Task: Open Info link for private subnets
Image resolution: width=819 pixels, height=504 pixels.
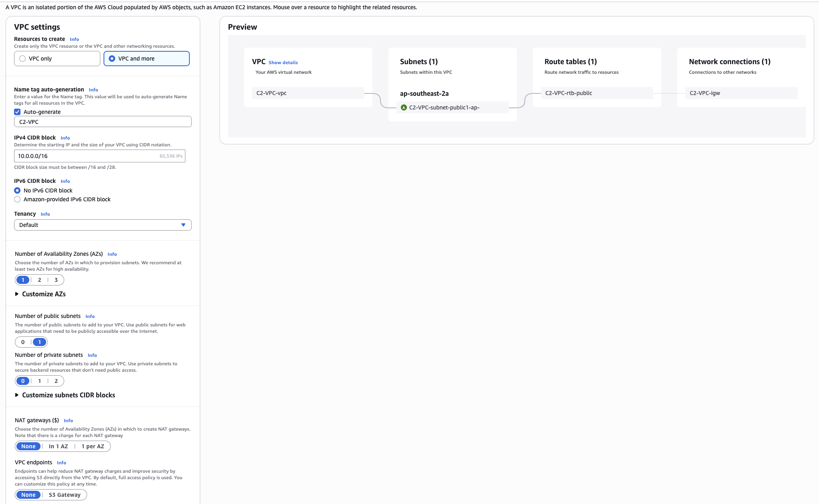Action: pyautogui.click(x=92, y=355)
